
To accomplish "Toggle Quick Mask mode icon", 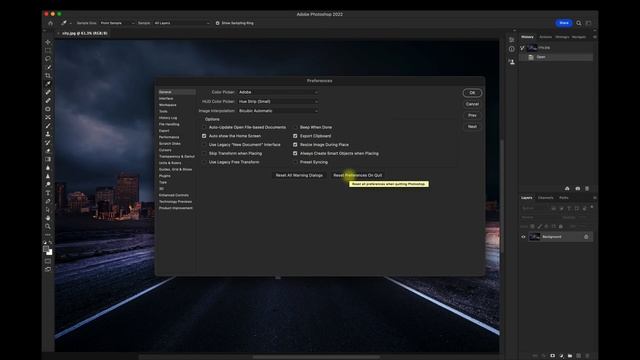I will [48, 261].
